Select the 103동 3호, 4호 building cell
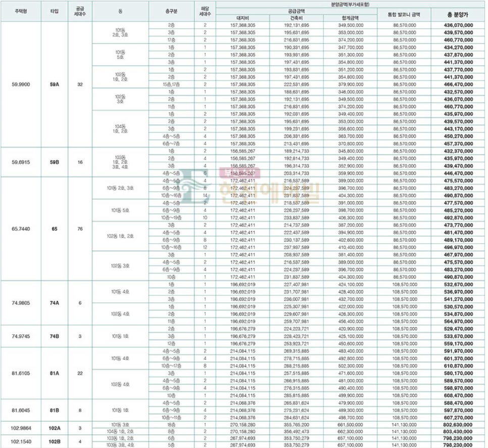 120,445
